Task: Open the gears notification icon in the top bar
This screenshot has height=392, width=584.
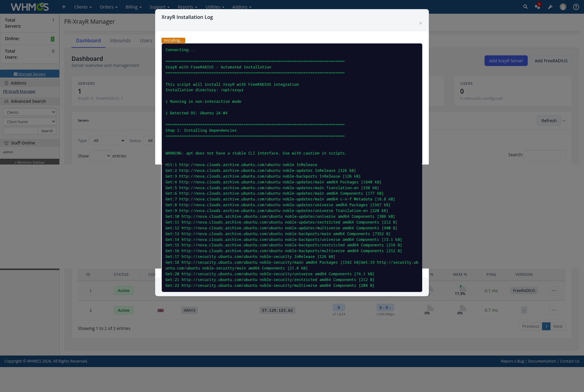Action: click(537, 7)
